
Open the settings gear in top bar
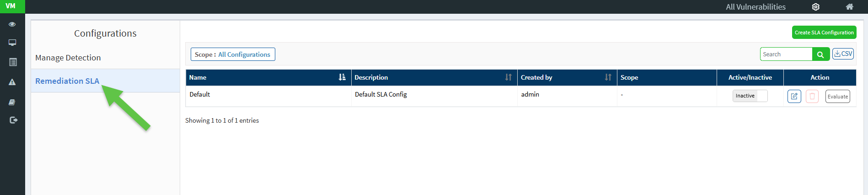(x=815, y=7)
